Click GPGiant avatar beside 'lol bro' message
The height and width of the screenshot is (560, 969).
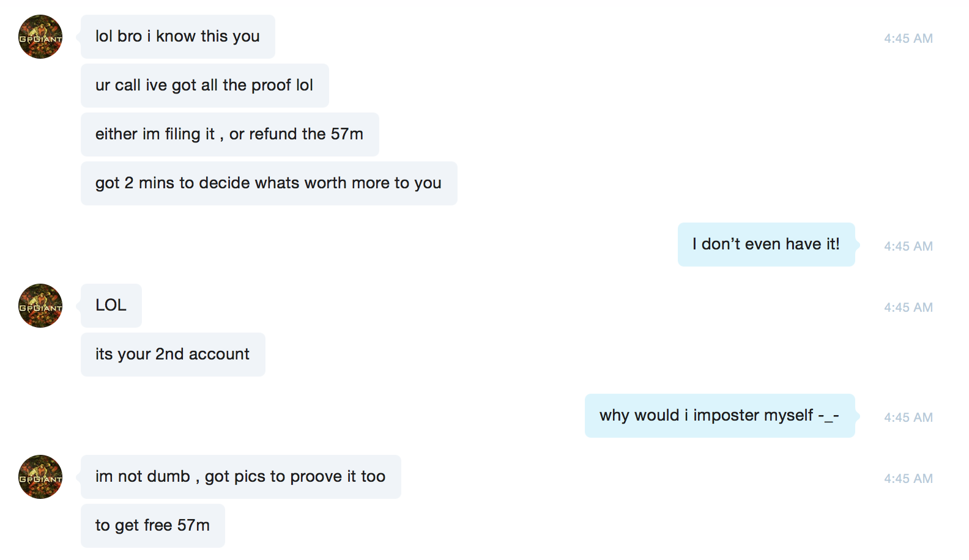(40, 37)
